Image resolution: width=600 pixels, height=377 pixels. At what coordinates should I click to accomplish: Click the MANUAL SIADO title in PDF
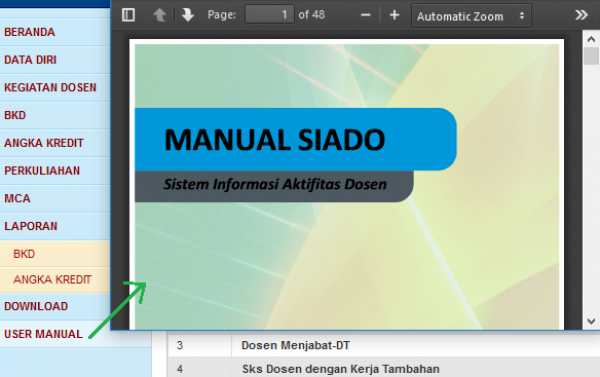coord(274,140)
